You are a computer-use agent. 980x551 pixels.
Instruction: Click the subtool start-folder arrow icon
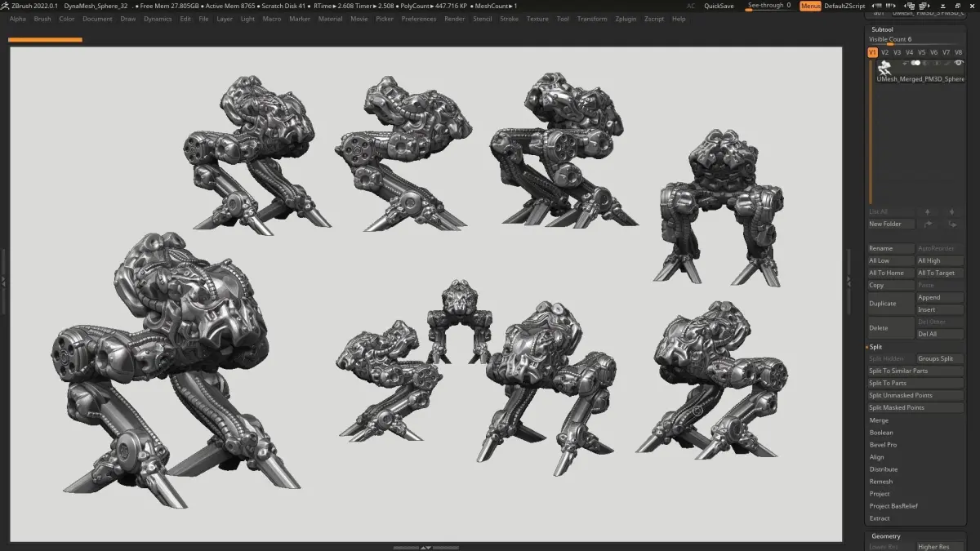(905, 64)
